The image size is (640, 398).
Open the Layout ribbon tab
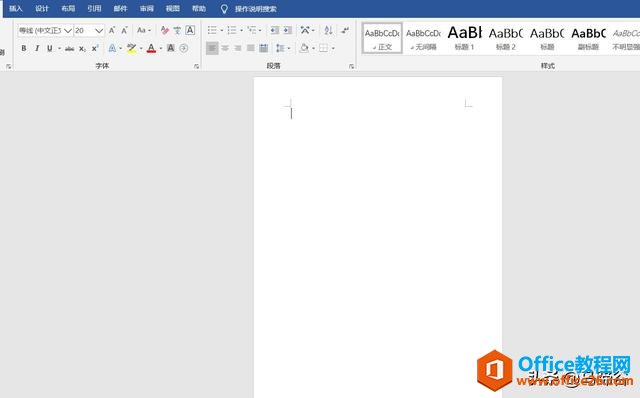point(68,9)
